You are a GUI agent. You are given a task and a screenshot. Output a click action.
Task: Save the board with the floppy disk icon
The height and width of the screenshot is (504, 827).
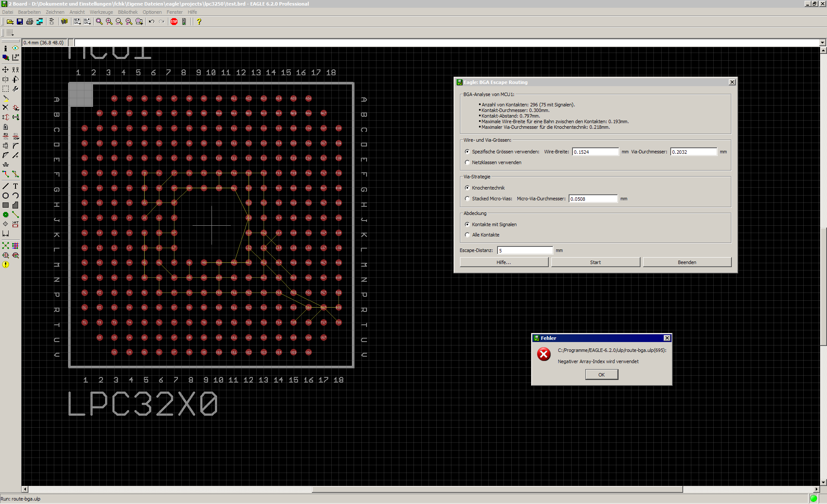pyautogui.click(x=20, y=22)
